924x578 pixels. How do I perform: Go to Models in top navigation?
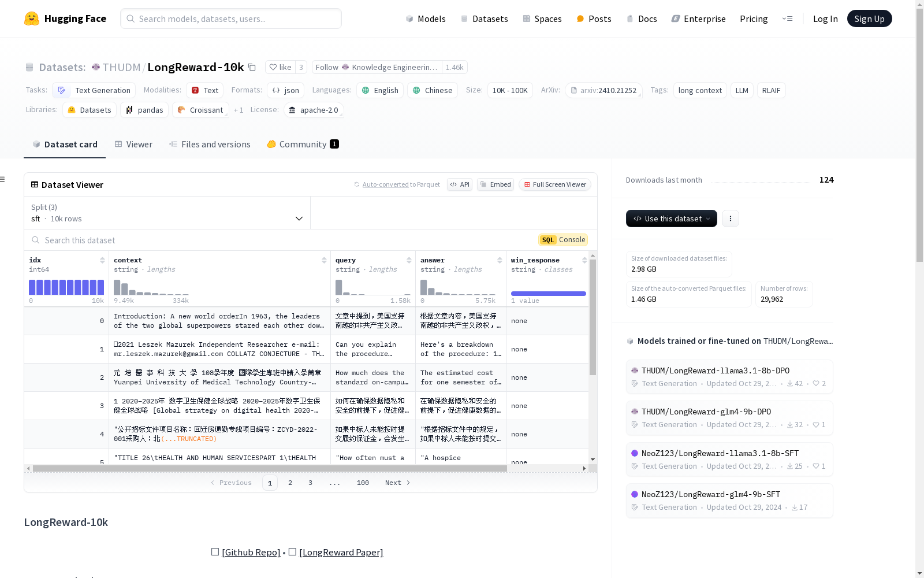426,18
